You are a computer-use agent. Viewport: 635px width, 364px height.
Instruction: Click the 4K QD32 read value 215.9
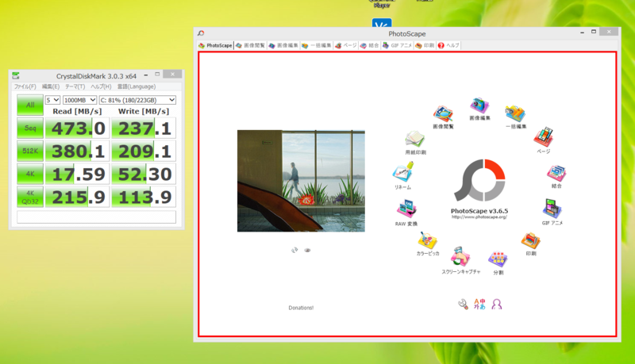pyautogui.click(x=77, y=197)
